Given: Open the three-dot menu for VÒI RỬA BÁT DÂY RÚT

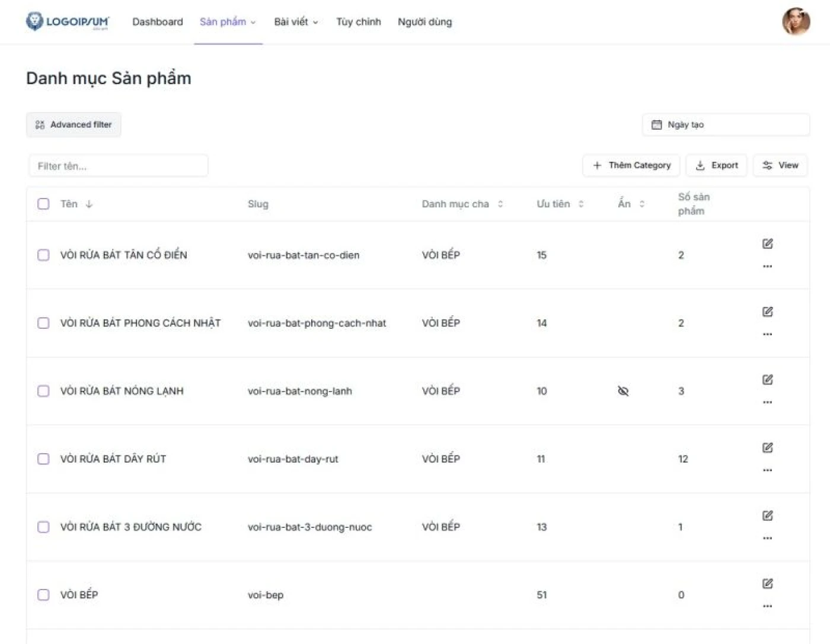Looking at the screenshot, I should click(x=767, y=470).
